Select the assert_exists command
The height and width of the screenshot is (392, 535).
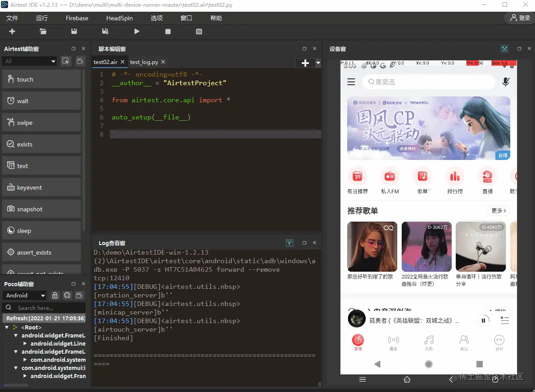tap(41, 252)
